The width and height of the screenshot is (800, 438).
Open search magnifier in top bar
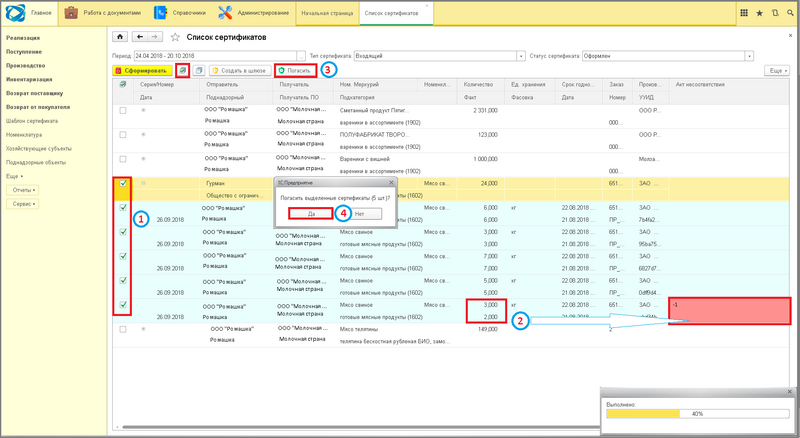tap(790, 13)
